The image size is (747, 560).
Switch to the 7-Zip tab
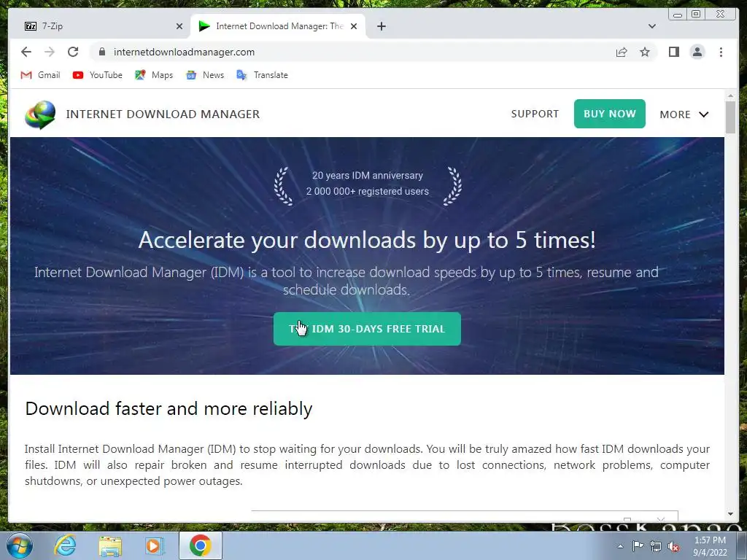[x=100, y=26]
